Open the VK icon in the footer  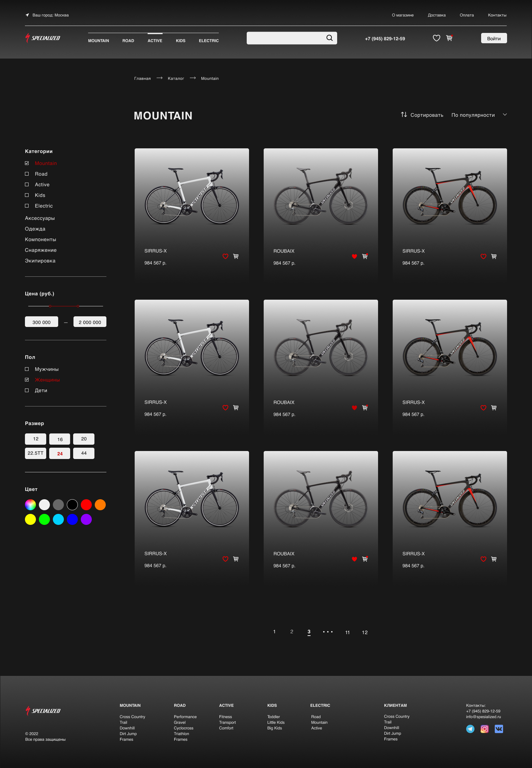[499, 729]
